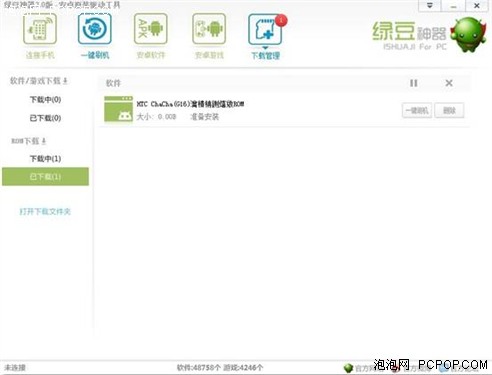The height and width of the screenshot is (375, 492).
Task: Click the 大小 size value text
Action: [156, 117]
